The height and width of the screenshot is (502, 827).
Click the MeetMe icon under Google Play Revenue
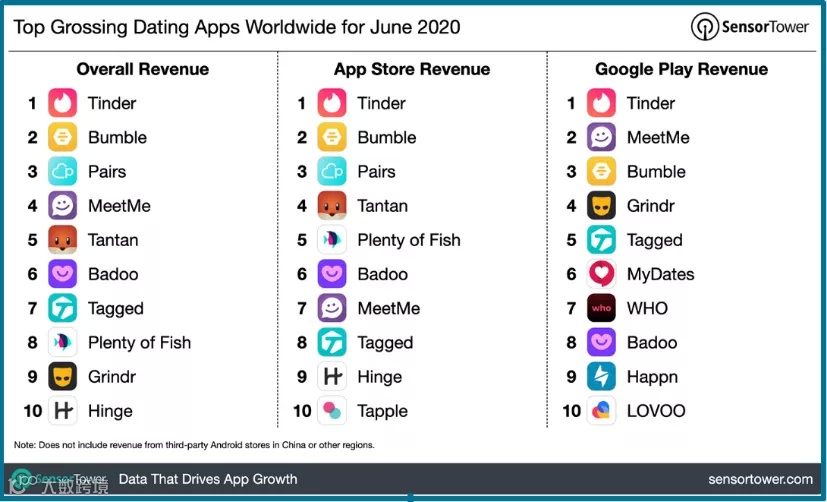tap(601, 137)
